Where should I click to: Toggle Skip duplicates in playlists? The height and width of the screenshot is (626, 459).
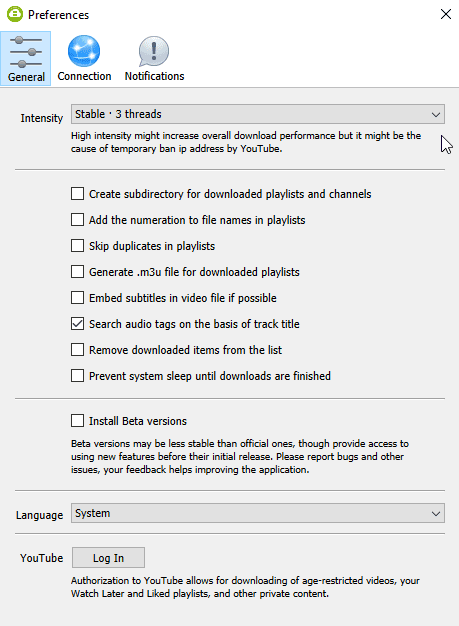(x=77, y=246)
